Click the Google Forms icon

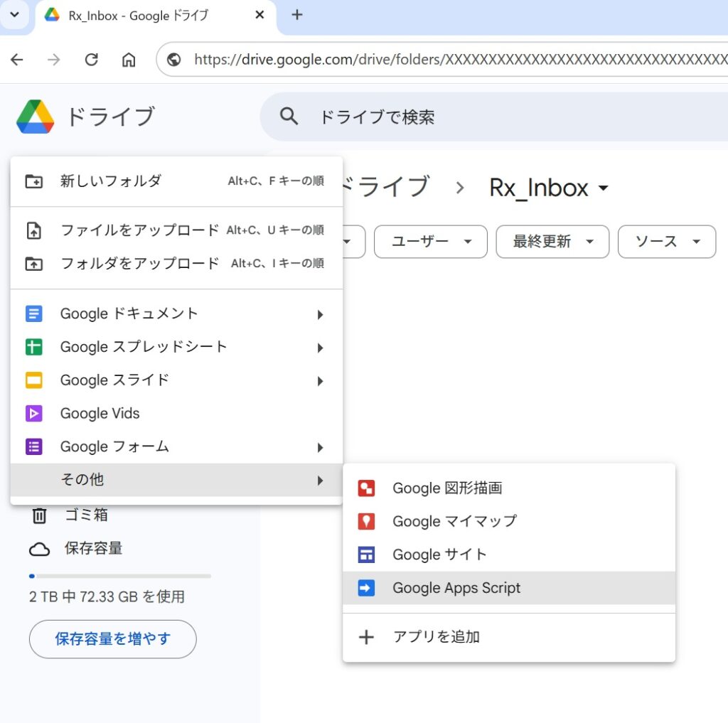click(33, 446)
